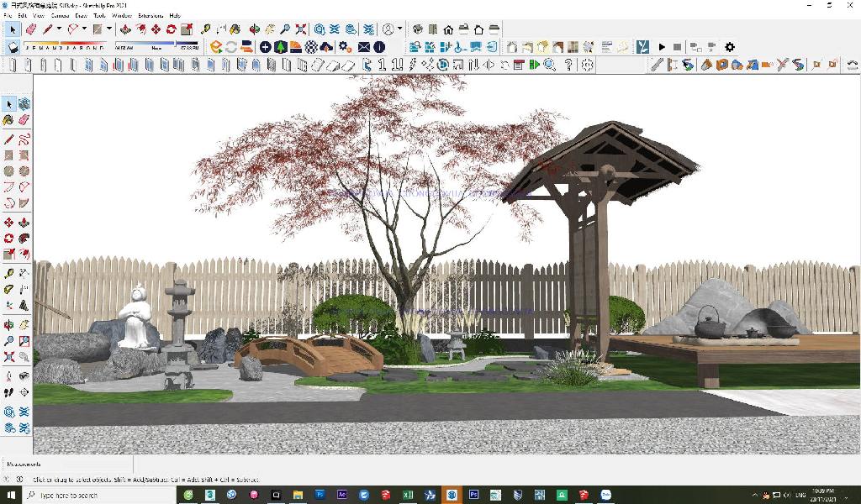Select the Tape Measure tool in left toolbar
The width and height of the screenshot is (861, 504).
coord(8,273)
